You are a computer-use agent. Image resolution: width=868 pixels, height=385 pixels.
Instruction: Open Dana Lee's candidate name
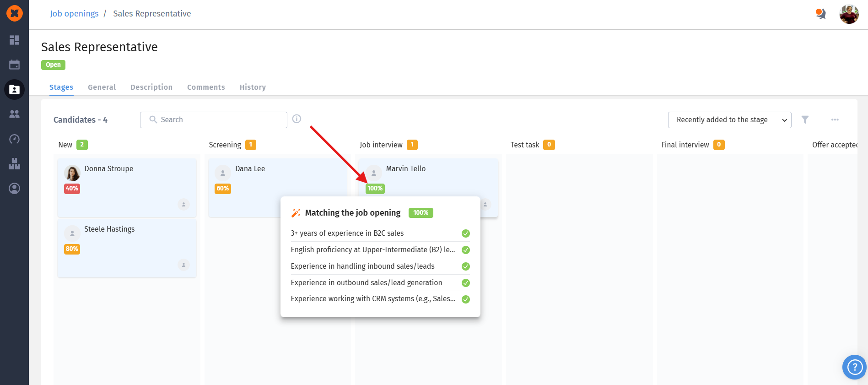tap(250, 168)
